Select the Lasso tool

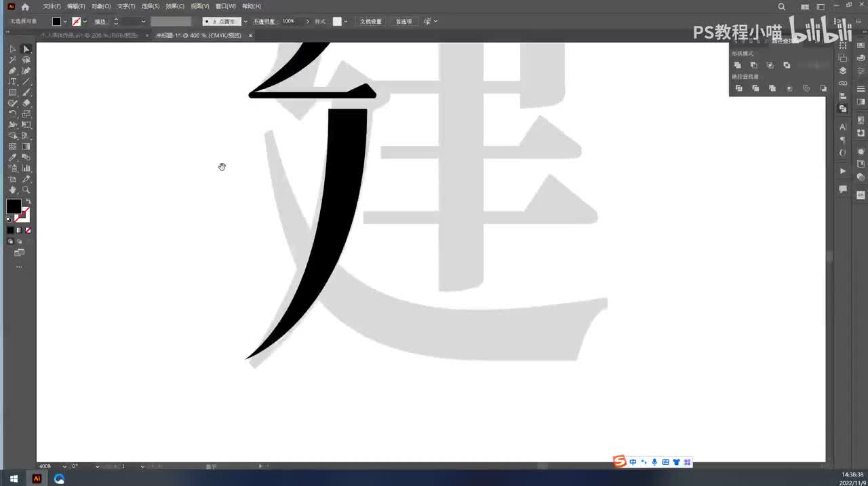26,60
